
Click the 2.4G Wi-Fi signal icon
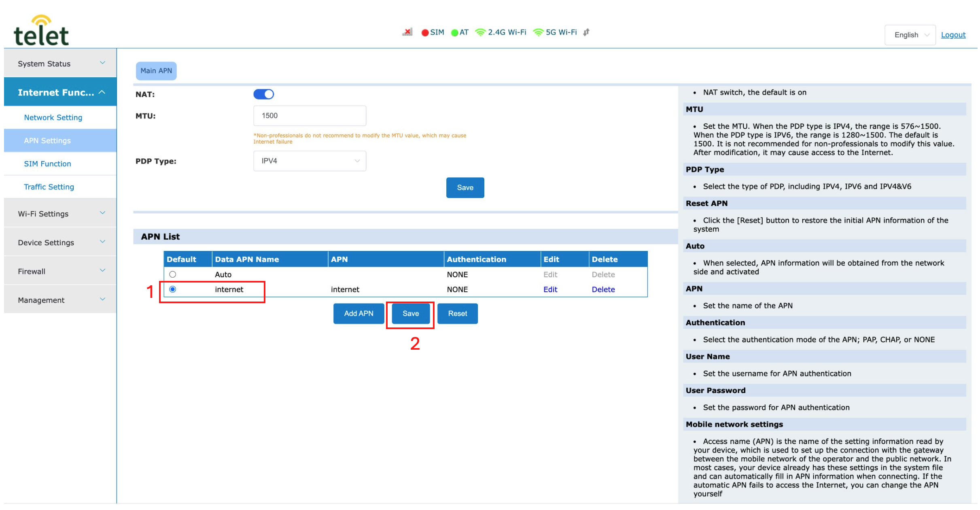click(480, 32)
